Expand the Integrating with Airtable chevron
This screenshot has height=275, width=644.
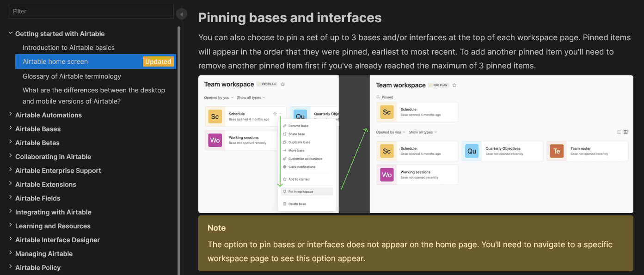[11, 212]
